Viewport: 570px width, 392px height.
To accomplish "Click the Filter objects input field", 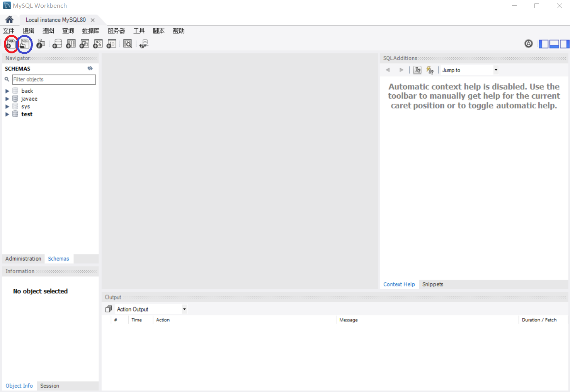I will [54, 79].
